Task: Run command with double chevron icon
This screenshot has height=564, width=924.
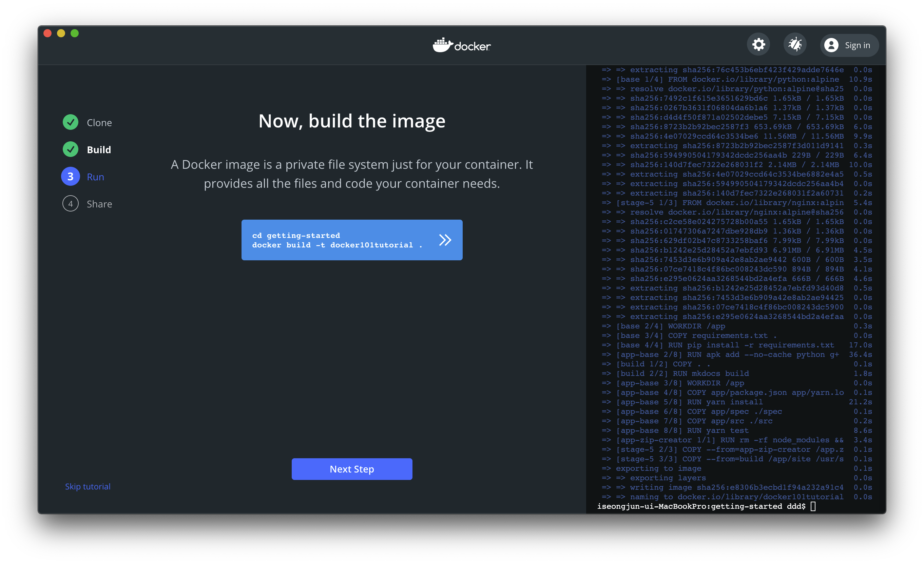Action: point(445,240)
